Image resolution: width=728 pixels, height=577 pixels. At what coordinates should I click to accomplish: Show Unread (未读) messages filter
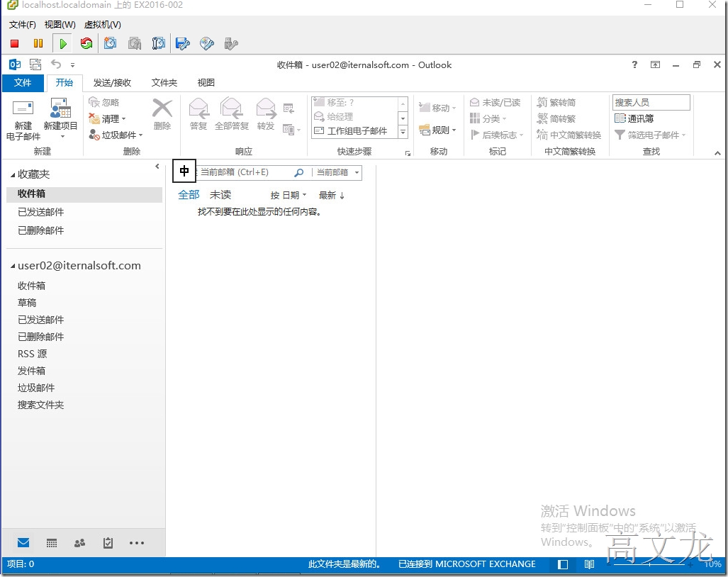pos(220,195)
